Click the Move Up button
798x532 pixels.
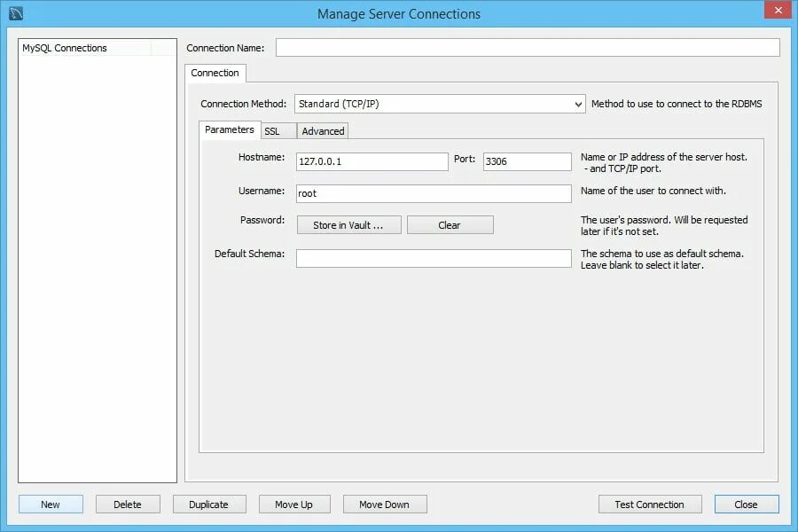tap(294, 504)
